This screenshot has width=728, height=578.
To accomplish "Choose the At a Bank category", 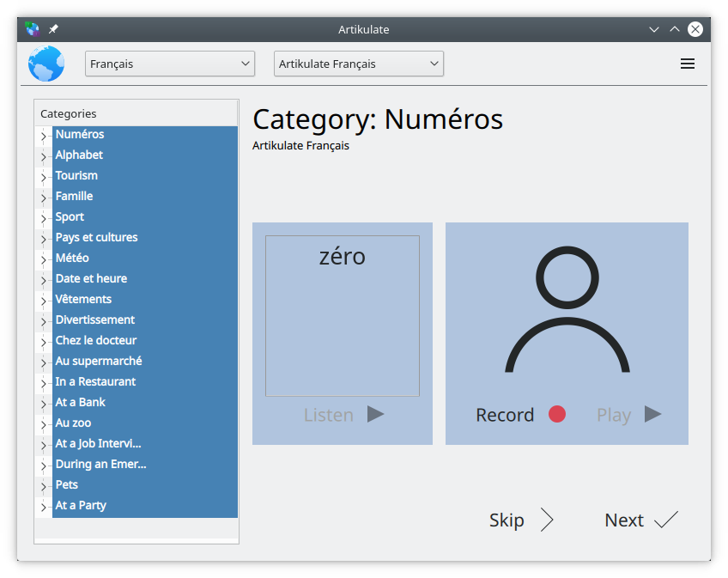I will [x=81, y=402].
